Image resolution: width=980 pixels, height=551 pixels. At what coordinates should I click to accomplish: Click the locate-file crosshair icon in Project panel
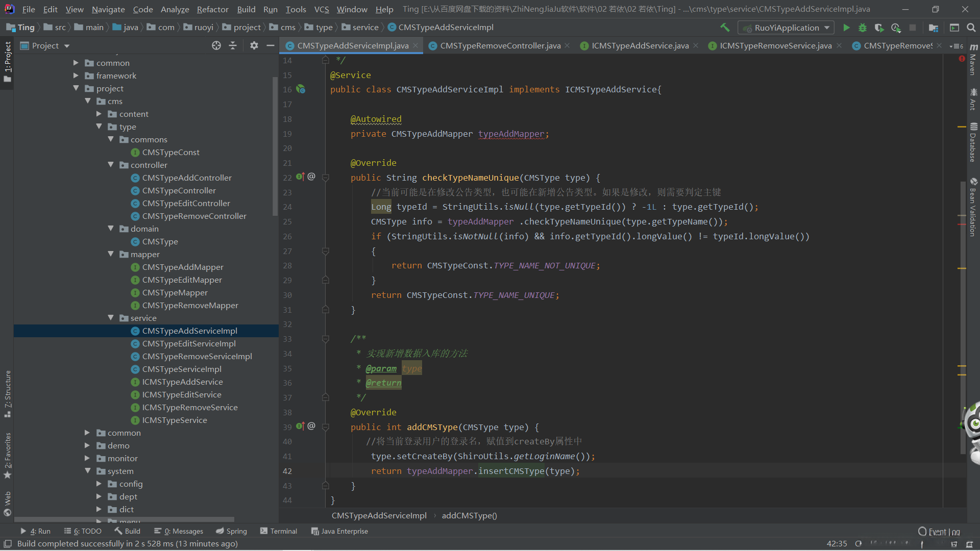click(x=216, y=46)
